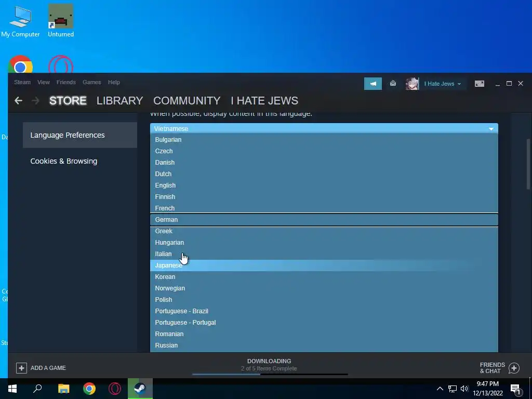The height and width of the screenshot is (399, 532).
Task: Choose Danish from the language list
Action: (324, 163)
